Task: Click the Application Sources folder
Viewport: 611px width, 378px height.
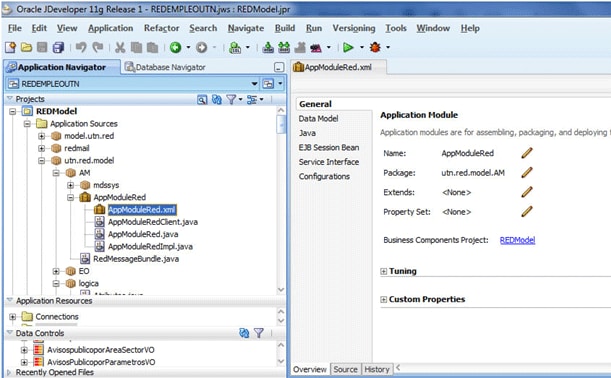Action: [83, 124]
